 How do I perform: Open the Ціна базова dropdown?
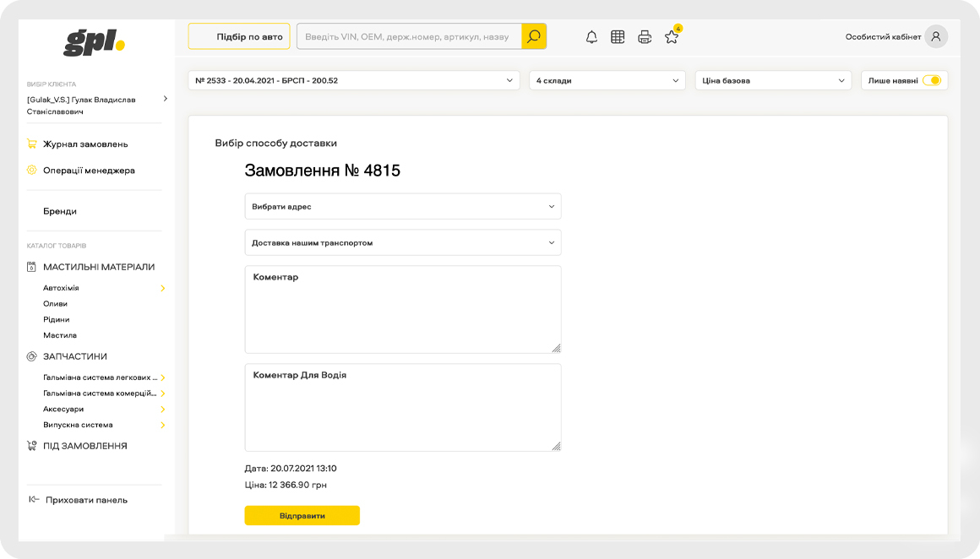click(772, 81)
